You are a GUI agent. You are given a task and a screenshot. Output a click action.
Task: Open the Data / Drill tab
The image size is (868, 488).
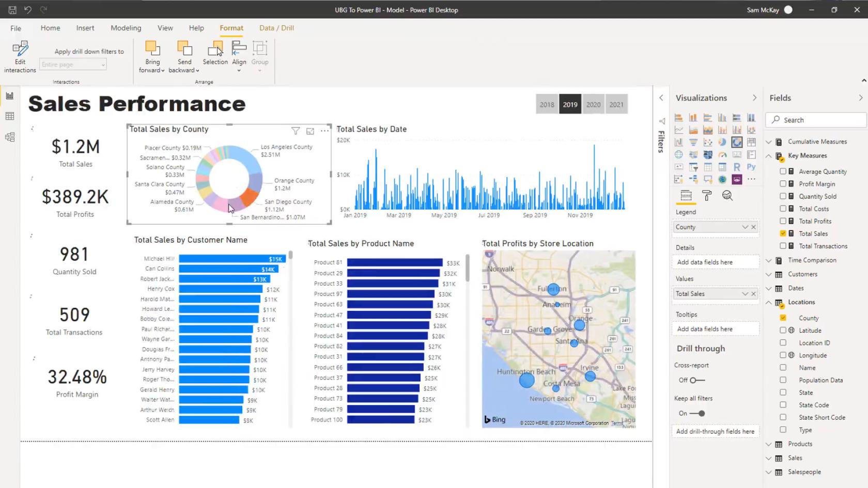coord(276,28)
